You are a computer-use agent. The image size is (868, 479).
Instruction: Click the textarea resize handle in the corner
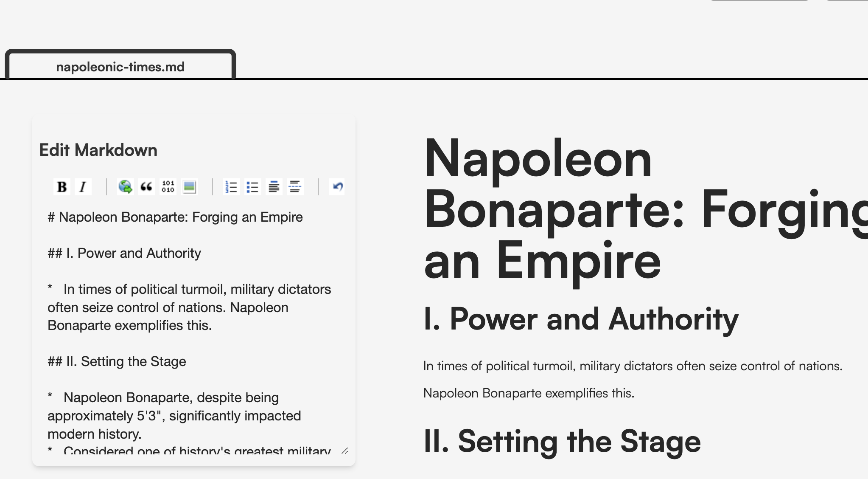click(x=344, y=451)
